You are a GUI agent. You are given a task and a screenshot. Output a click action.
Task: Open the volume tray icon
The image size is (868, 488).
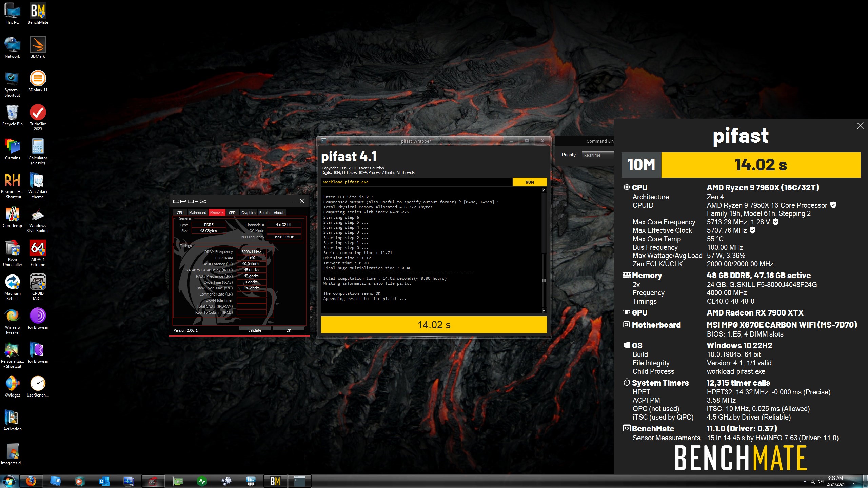tap(820, 481)
